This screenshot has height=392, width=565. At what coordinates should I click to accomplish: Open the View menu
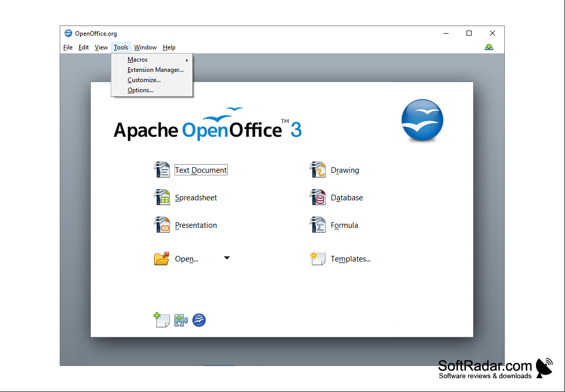[x=101, y=47]
